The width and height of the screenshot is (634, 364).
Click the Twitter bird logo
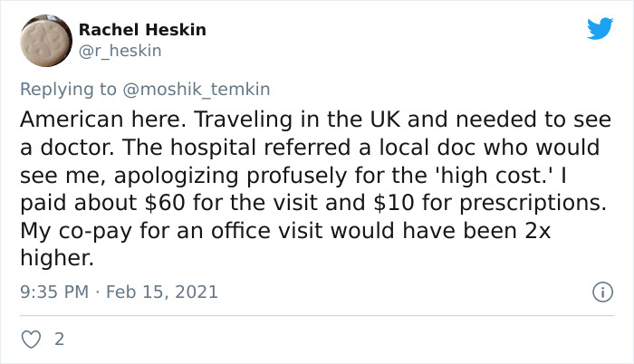click(600, 28)
